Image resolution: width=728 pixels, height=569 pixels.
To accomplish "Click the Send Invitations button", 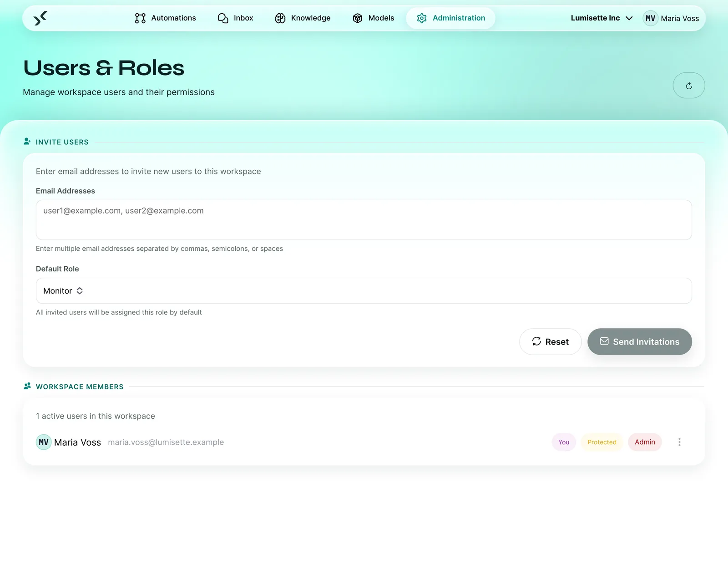I will click(640, 342).
